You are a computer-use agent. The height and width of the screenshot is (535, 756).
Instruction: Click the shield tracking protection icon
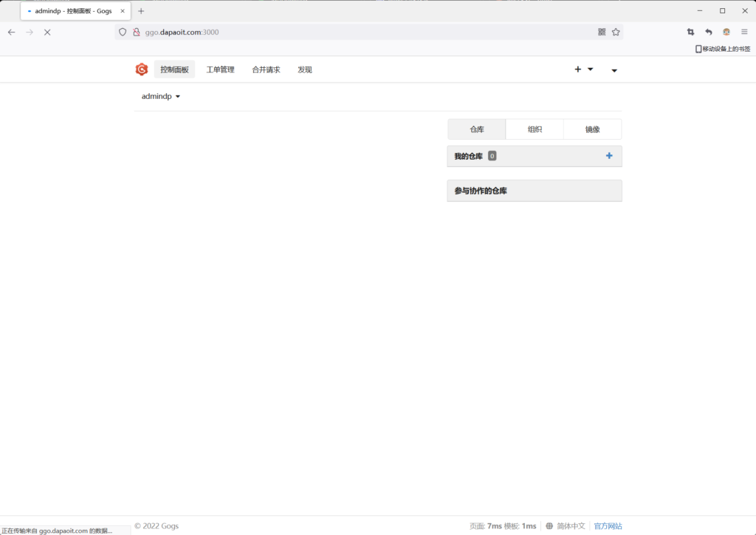pos(123,33)
